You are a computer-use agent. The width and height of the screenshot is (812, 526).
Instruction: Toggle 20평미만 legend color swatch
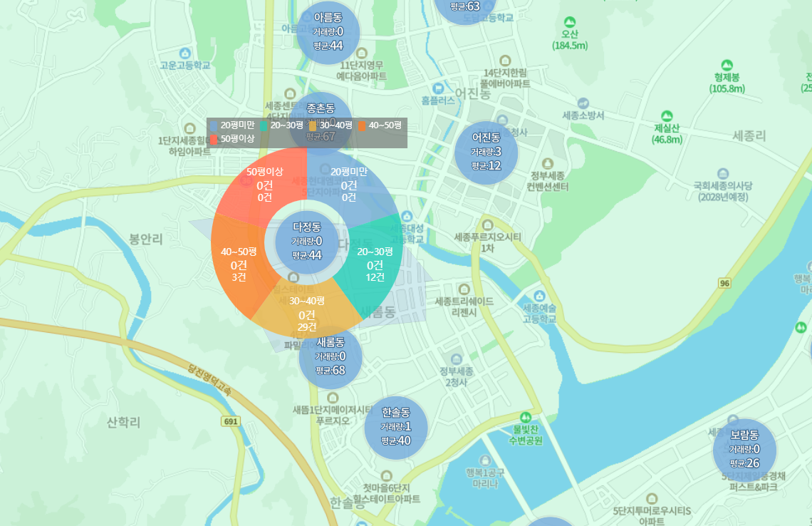click(214, 125)
